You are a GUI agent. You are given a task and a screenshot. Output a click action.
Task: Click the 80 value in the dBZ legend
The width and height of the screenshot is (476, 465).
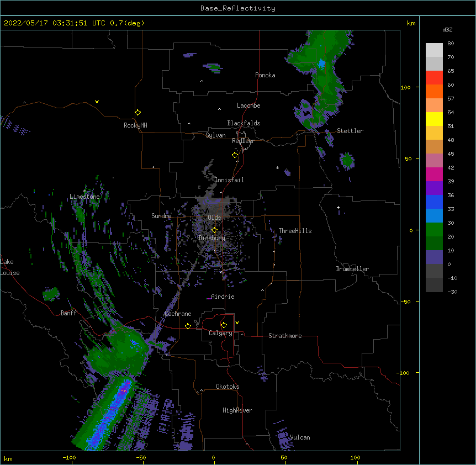click(x=451, y=44)
